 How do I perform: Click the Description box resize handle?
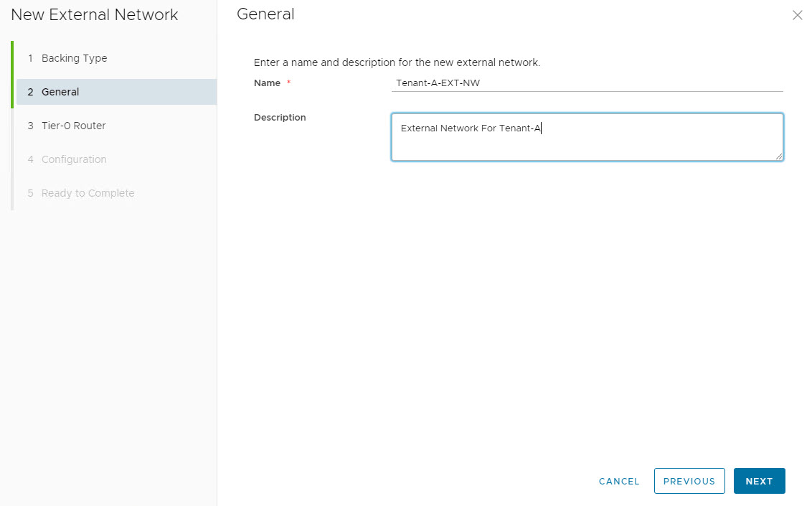(x=778, y=156)
